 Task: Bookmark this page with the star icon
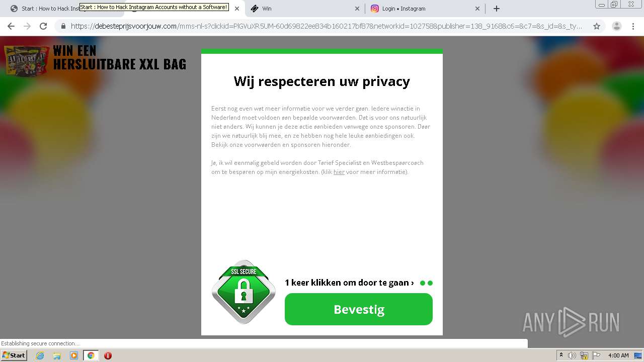pyautogui.click(x=597, y=26)
